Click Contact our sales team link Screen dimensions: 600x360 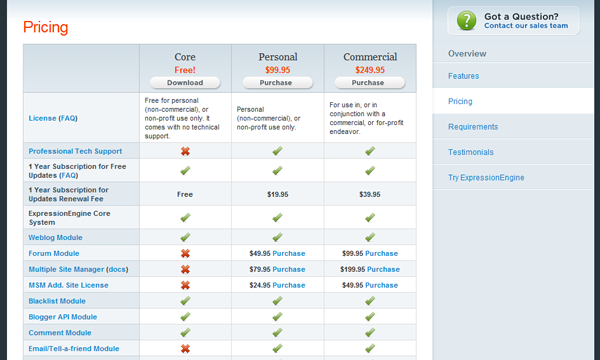pyautogui.click(x=526, y=26)
